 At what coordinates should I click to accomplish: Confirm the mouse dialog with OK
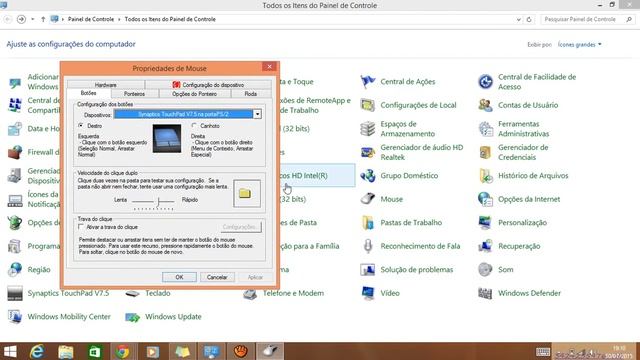click(x=179, y=277)
